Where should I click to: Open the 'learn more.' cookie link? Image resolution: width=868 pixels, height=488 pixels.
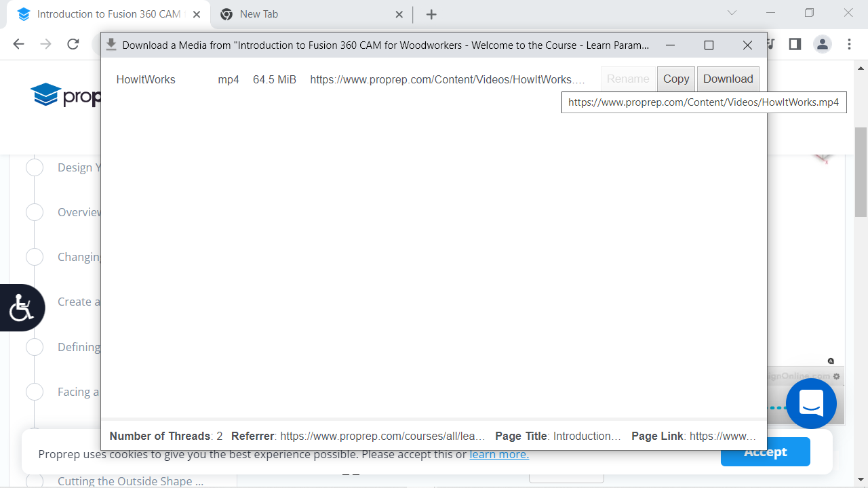pos(499,454)
